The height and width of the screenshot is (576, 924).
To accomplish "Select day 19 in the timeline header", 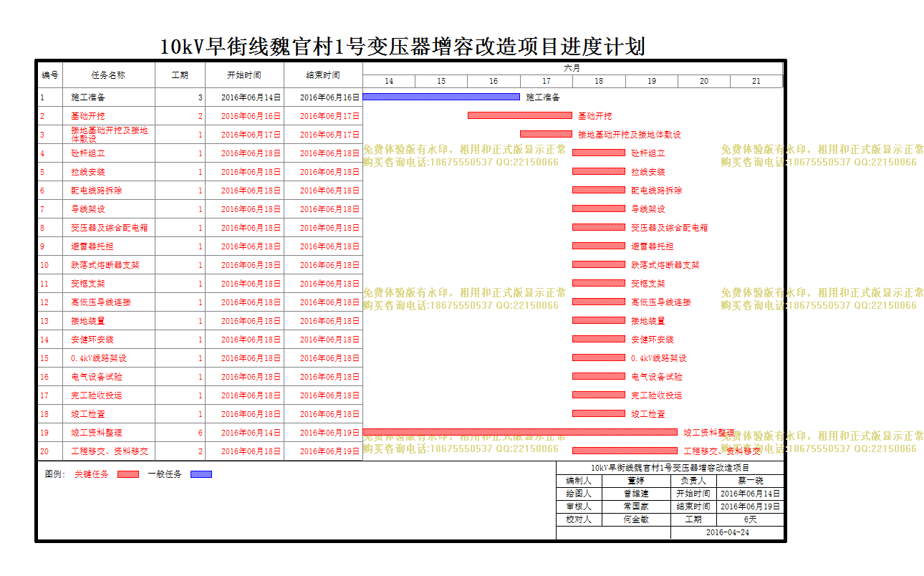I will click(652, 82).
